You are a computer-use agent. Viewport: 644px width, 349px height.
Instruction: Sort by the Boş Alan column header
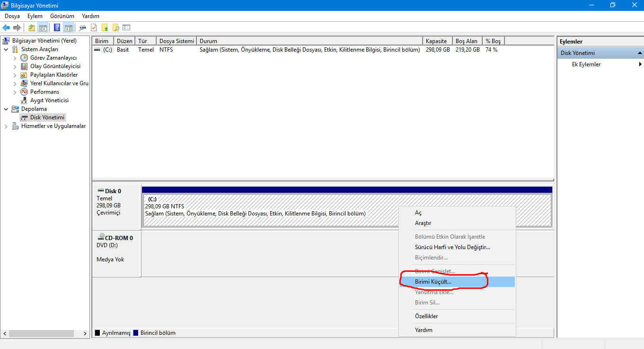(x=468, y=41)
